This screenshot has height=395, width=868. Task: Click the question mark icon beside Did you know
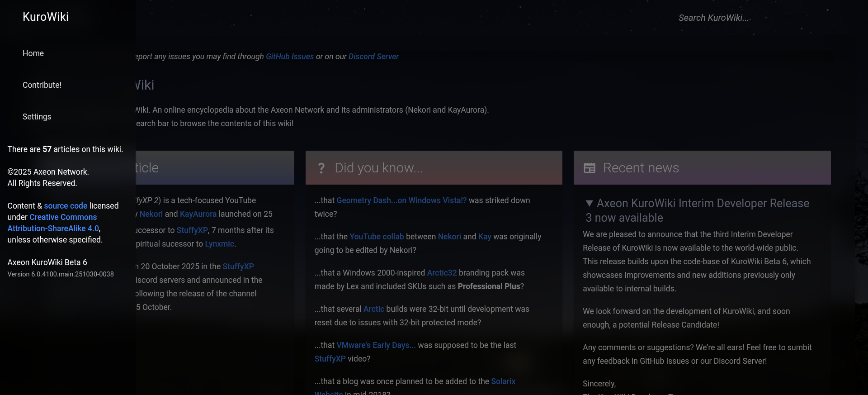(x=321, y=168)
